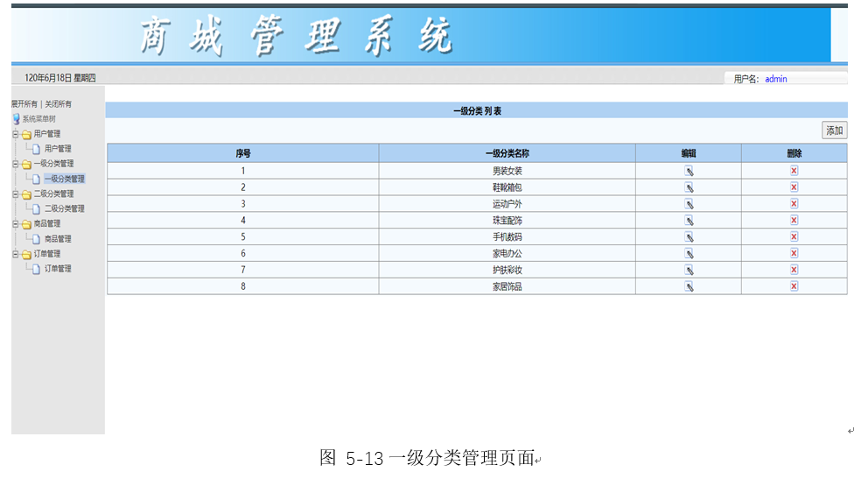868x486 pixels.
Task: Click edit icon for 手机数码 row
Action: click(689, 237)
